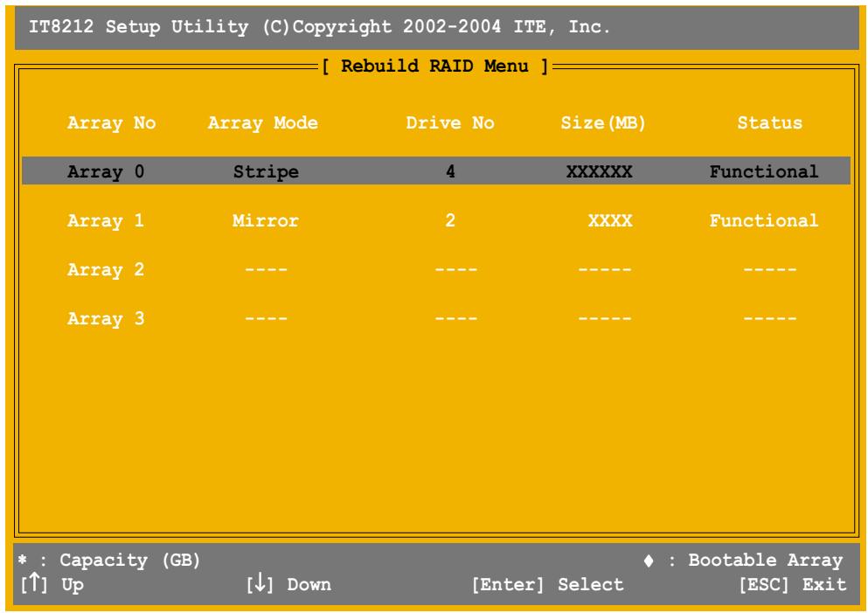868x613 pixels.
Task: Select the Array 3 row label
Action: 106,318
